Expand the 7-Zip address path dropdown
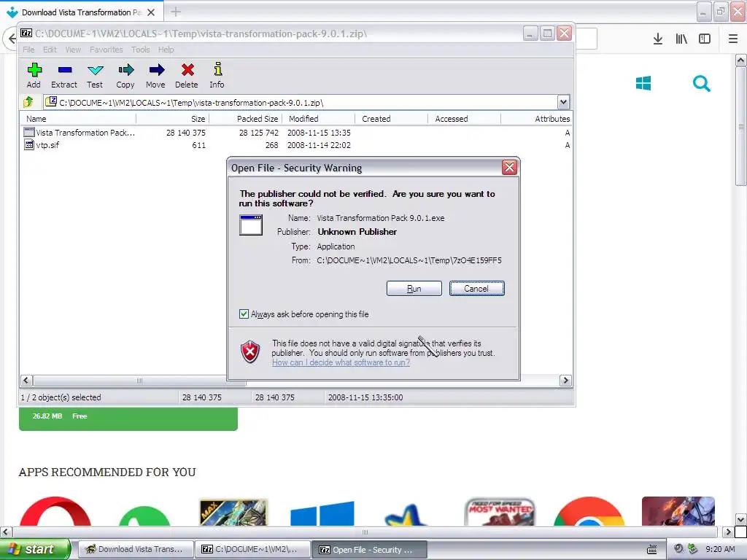This screenshot has height=560, width=747. tap(563, 102)
